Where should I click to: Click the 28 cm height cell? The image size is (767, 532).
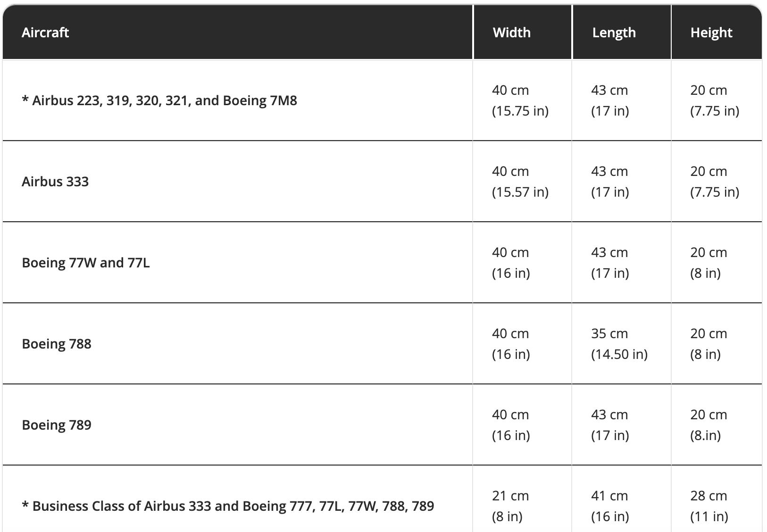(709, 496)
